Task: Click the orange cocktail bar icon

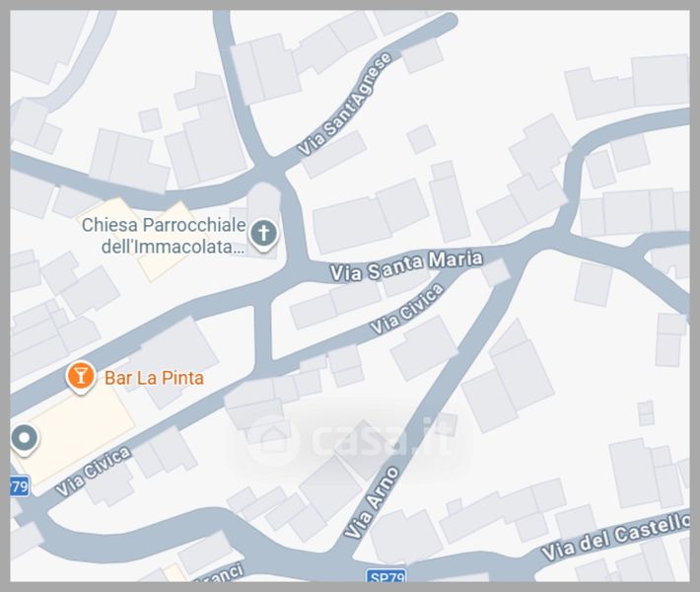Action: pyautogui.click(x=81, y=377)
